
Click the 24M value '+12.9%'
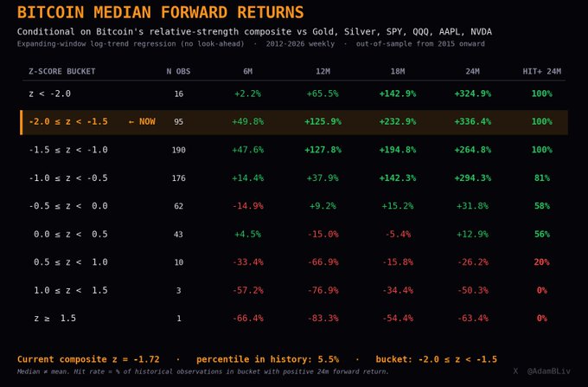pyautogui.click(x=472, y=235)
